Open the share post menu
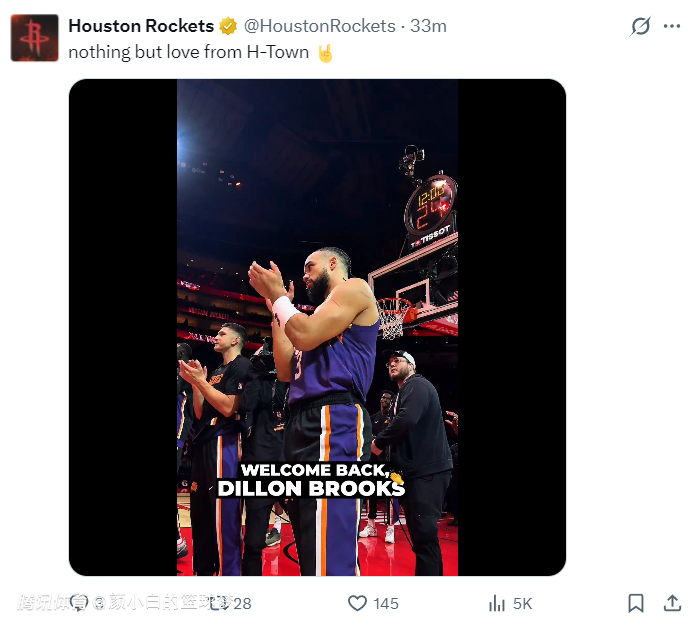This screenshot has width=698, height=626. tap(672, 603)
